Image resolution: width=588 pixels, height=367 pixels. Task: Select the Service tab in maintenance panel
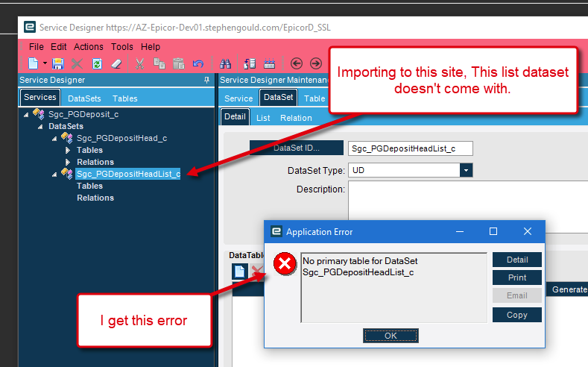pyautogui.click(x=238, y=98)
